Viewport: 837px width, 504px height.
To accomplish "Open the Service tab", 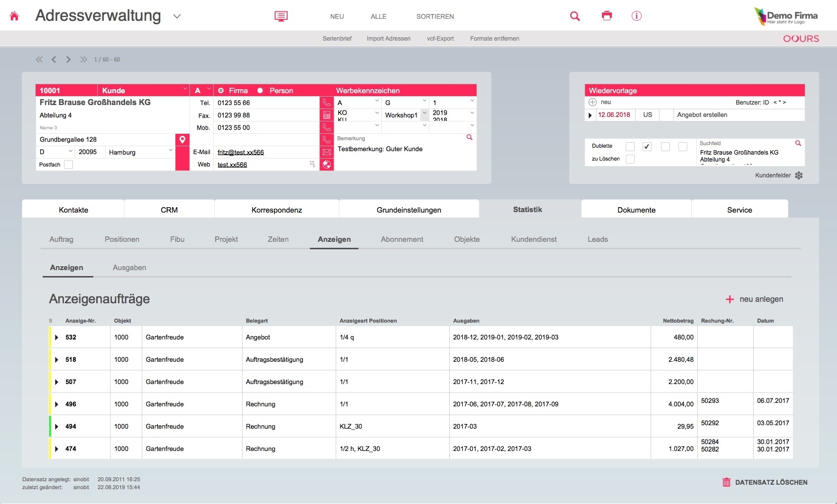I will tap(740, 210).
